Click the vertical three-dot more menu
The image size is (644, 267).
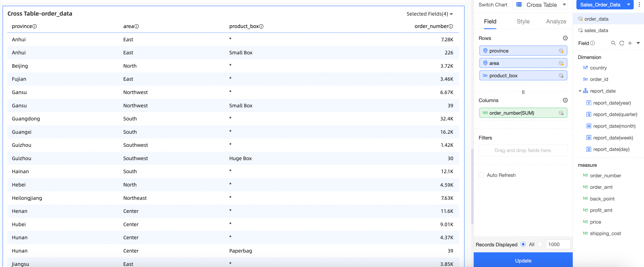(x=639, y=5)
